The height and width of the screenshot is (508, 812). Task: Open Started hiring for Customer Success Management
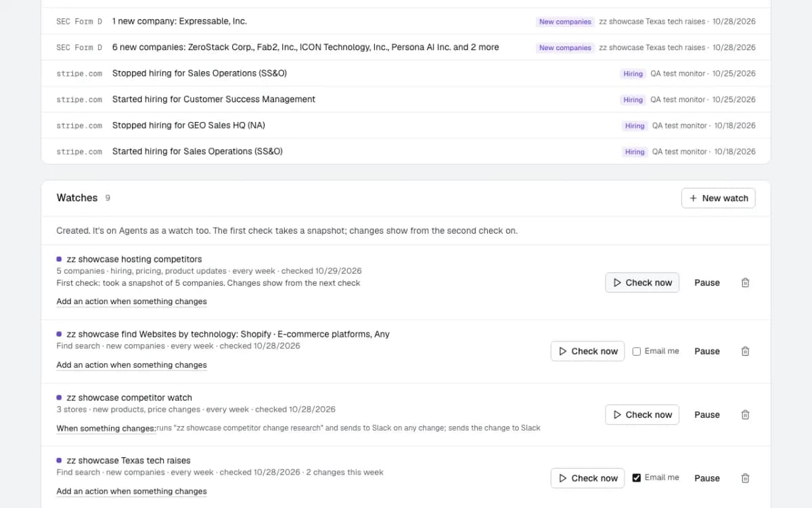406,100
